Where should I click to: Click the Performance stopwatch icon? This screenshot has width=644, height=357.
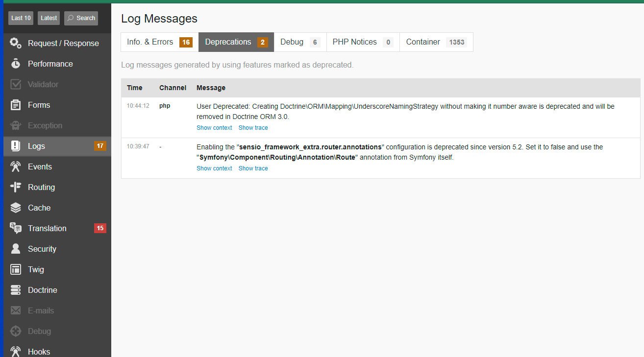[x=16, y=64]
